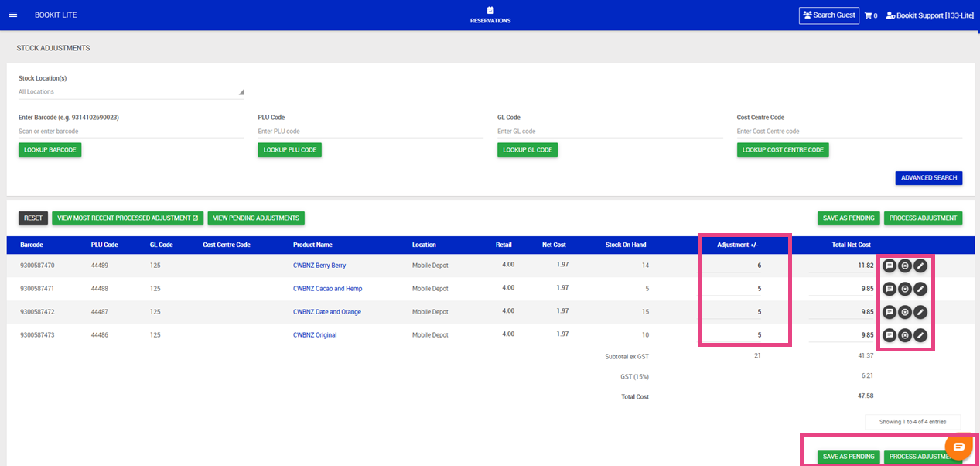Sort by GL Code column header

(161, 245)
